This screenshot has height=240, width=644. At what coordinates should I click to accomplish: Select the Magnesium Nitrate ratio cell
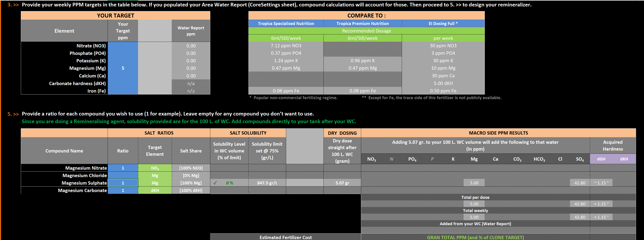pos(123,168)
